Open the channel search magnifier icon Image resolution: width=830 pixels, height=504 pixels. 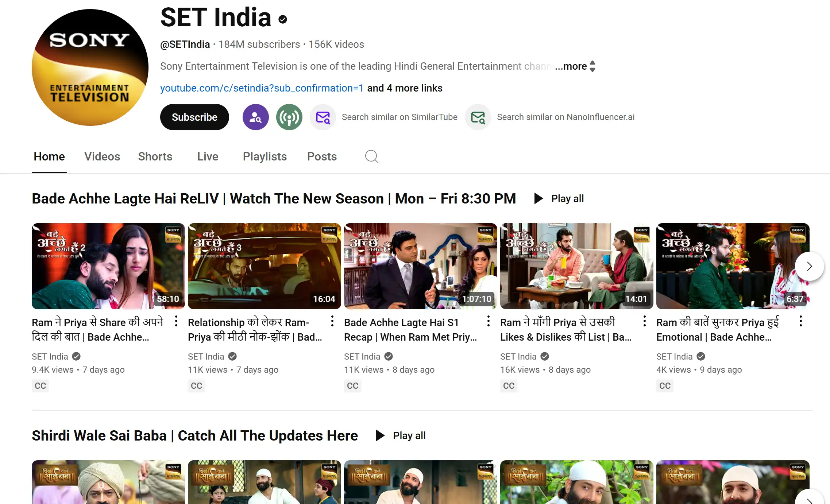[x=371, y=156]
